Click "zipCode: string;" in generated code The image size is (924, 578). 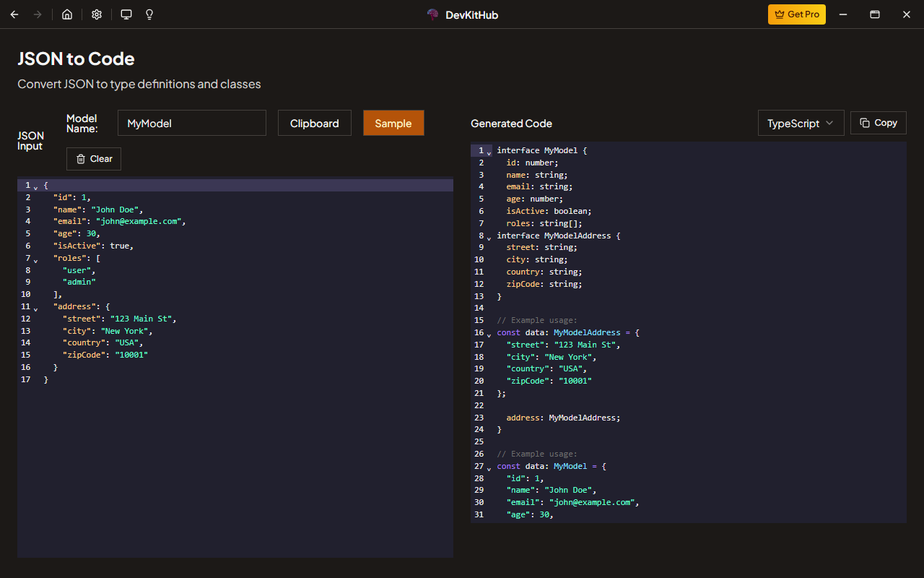click(544, 284)
